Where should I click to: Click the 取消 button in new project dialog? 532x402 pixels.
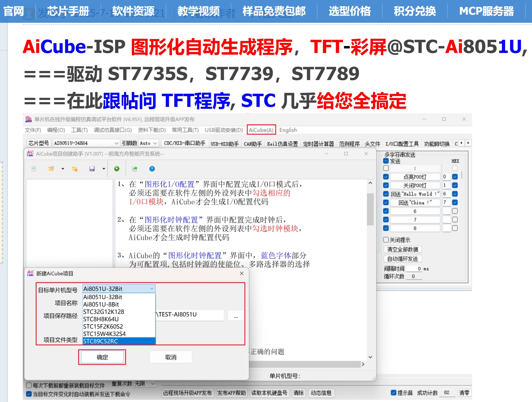pos(171,357)
